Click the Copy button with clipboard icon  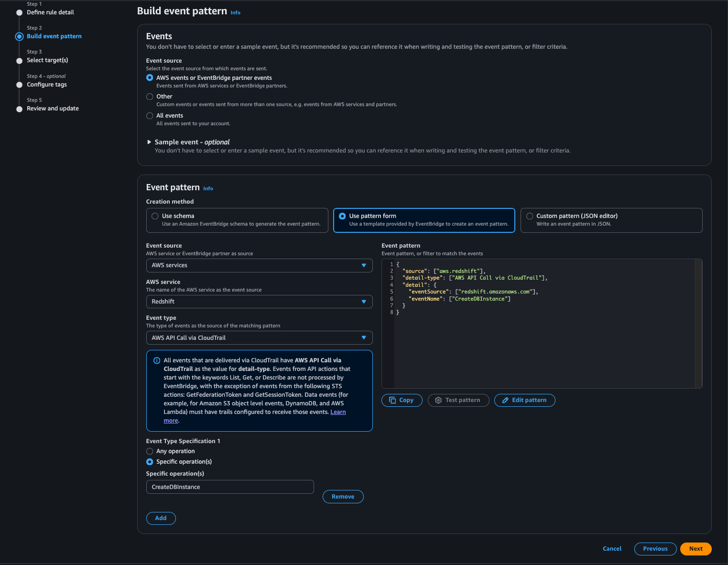[402, 400]
